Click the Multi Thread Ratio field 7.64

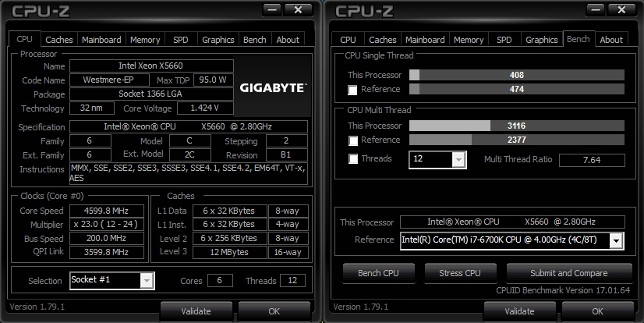[x=592, y=160]
